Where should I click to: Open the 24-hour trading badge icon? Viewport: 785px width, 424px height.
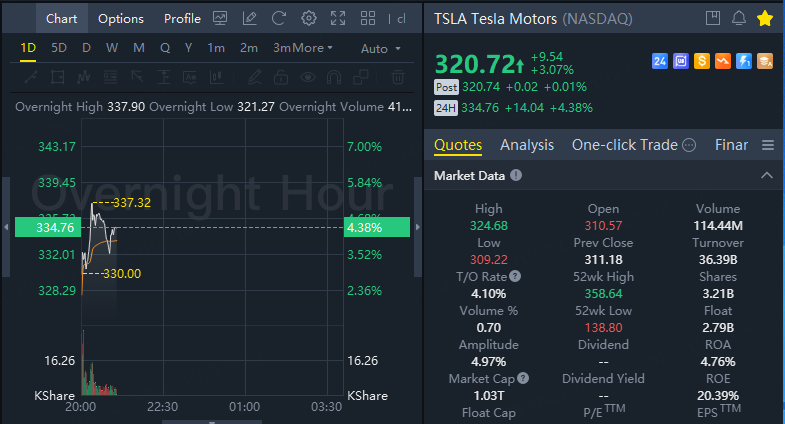(x=660, y=61)
